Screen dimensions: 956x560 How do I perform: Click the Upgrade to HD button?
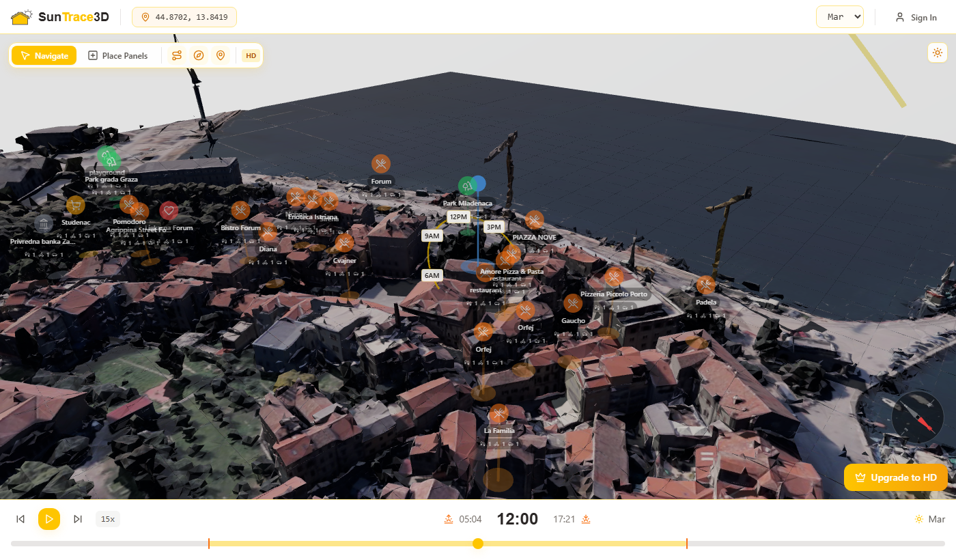[x=895, y=477]
